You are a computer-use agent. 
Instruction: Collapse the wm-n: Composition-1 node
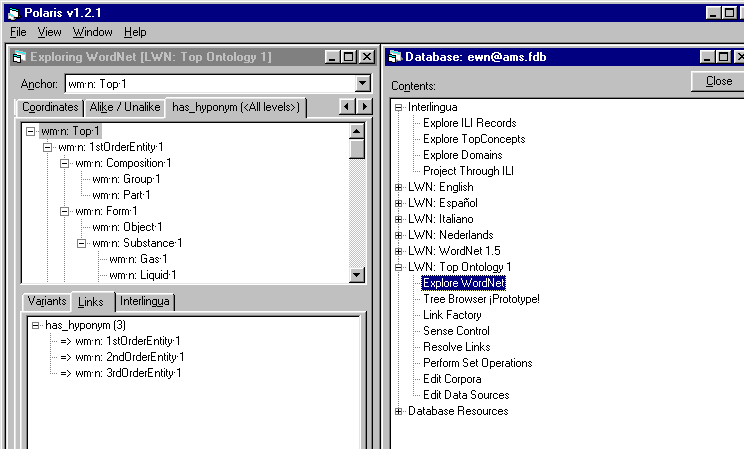pos(65,163)
